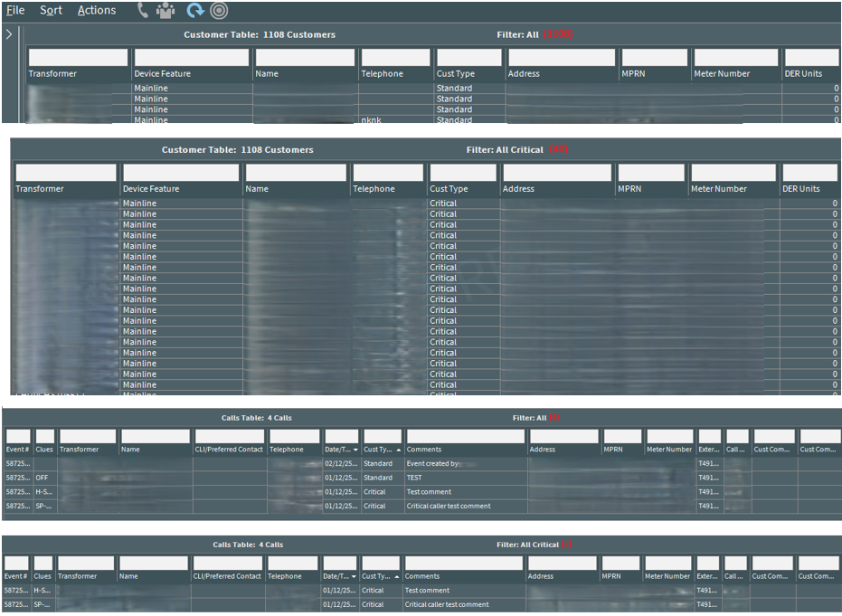The image size is (842, 616).
Task: Toggle Date/Time sort arrow in Calls Table filtered All
Action: pyautogui.click(x=355, y=450)
